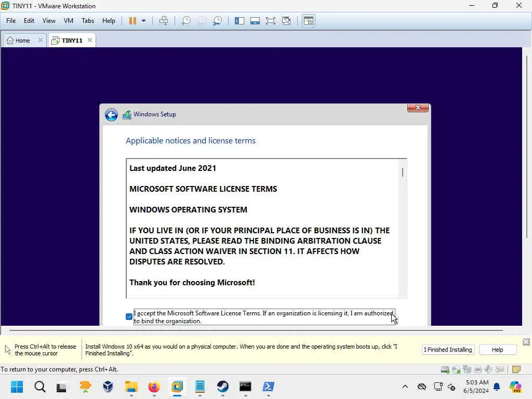Screen dimensions: 532x399
Task: Open taskbar Search
Action: point(39,387)
